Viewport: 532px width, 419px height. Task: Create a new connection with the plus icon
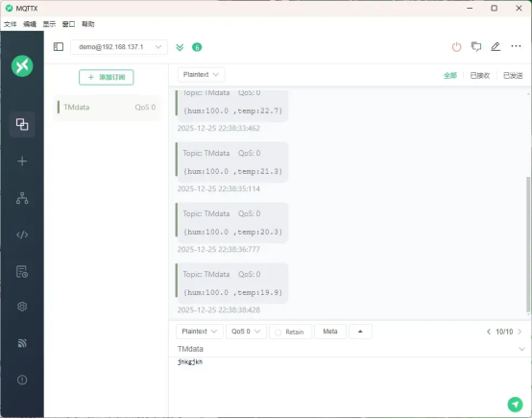pos(22,160)
